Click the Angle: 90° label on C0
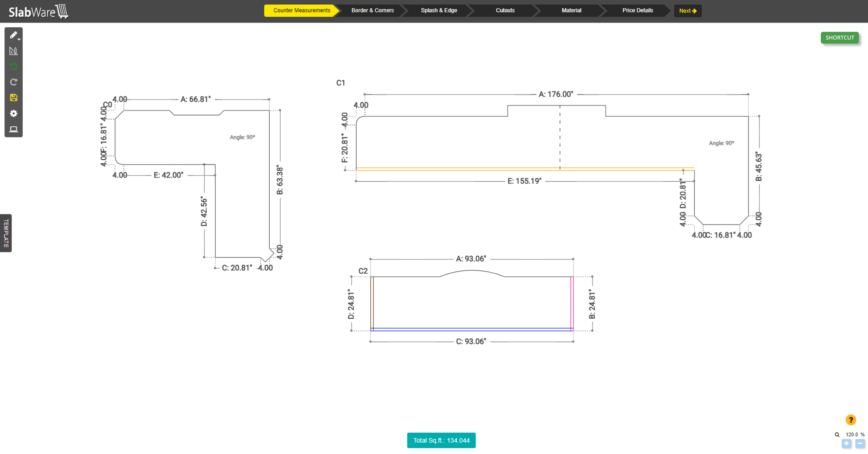 point(243,137)
